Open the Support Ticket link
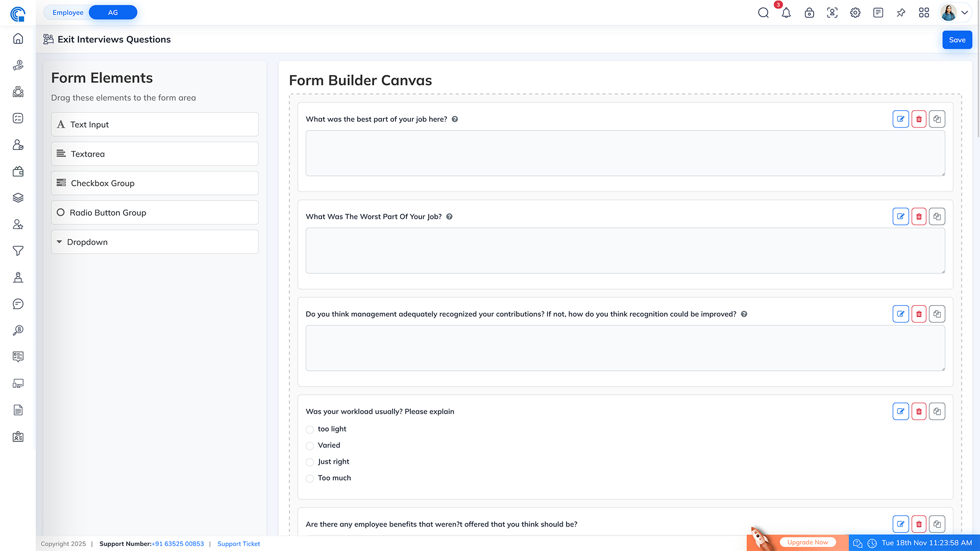 (238, 544)
